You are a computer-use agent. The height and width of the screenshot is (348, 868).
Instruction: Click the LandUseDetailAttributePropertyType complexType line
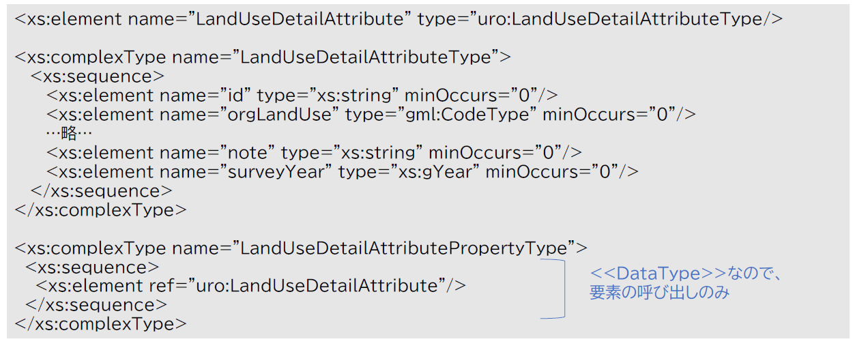click(301, 248)
